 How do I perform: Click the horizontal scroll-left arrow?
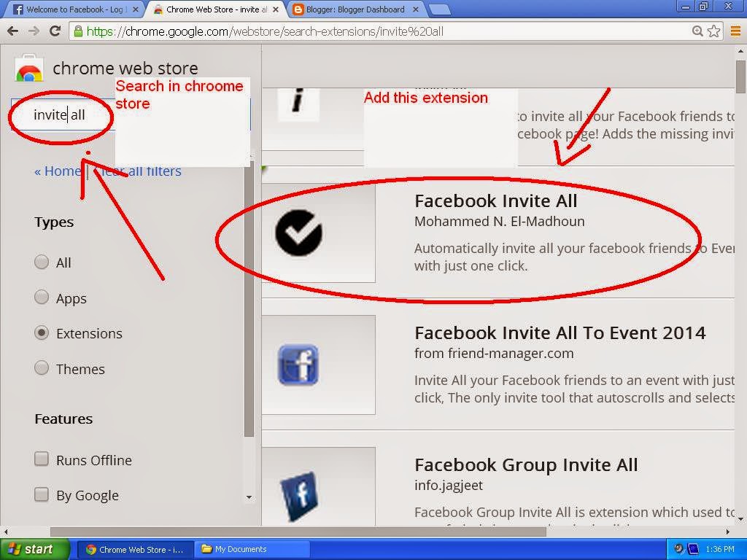pos(6,531)
